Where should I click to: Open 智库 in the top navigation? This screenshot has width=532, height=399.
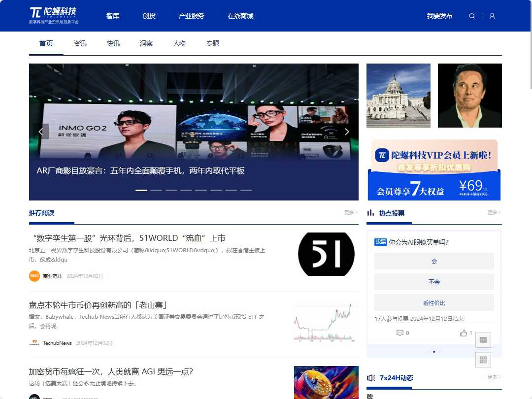pos(113,16)
